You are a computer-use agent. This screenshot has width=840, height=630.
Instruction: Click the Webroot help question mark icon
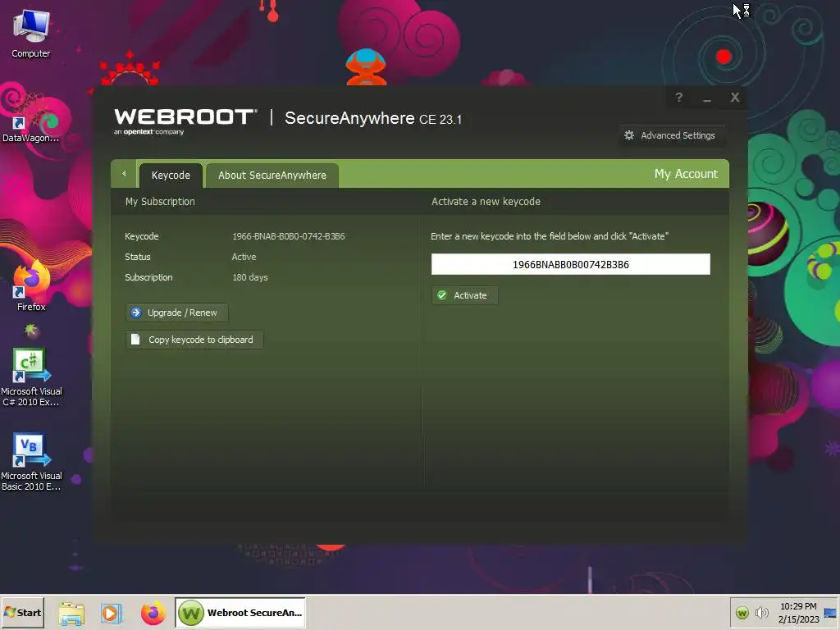click(678, 98)
